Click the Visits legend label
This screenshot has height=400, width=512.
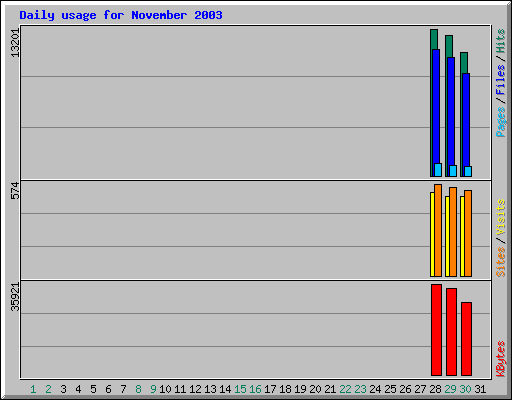pos(501,217)
